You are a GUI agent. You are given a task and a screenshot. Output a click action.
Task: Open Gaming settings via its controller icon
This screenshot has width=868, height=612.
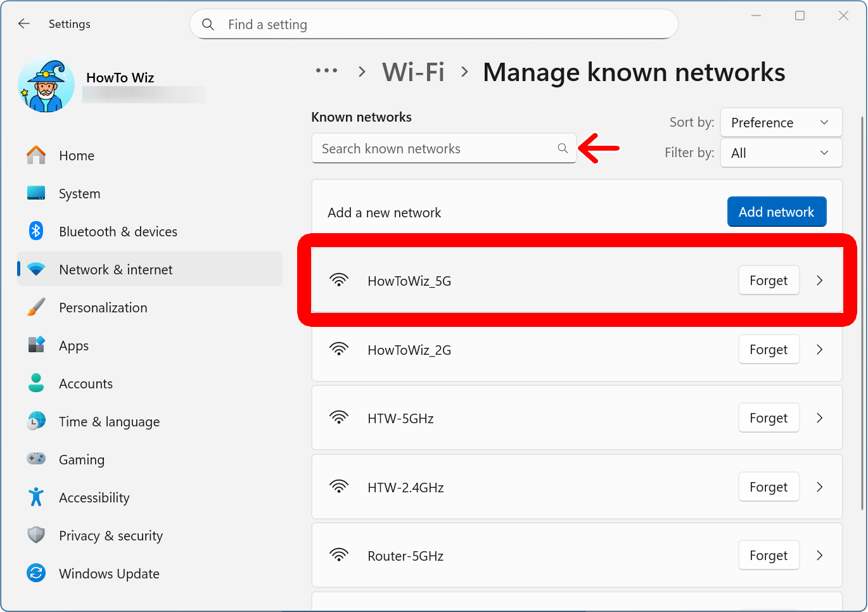pos(36,459)
